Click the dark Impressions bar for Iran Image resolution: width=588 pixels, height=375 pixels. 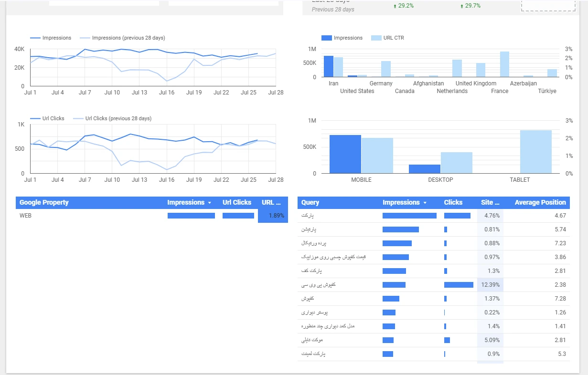pos(328,66)
